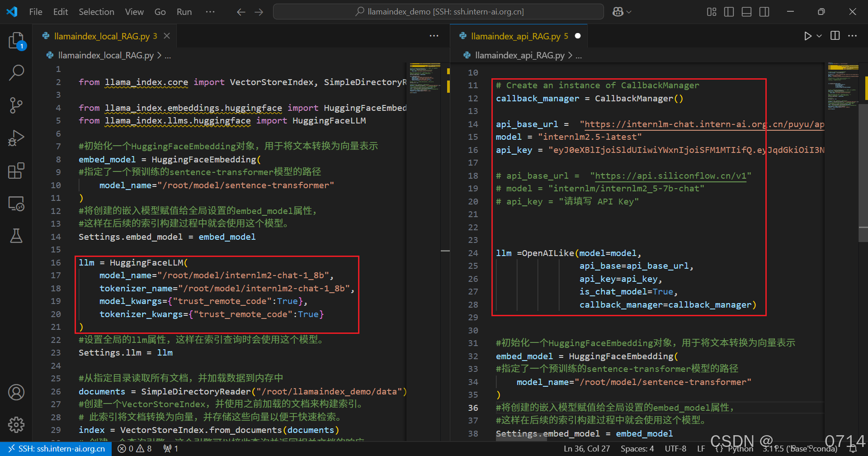Go forward with the navigation arrow
This screenshot has height=456, width=868.
tap(259, 12)
